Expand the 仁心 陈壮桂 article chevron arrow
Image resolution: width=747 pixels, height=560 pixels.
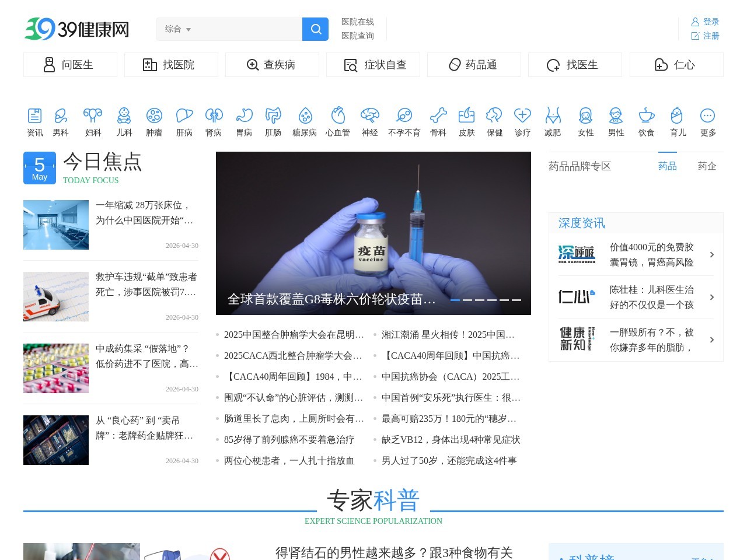coord(711,297)
